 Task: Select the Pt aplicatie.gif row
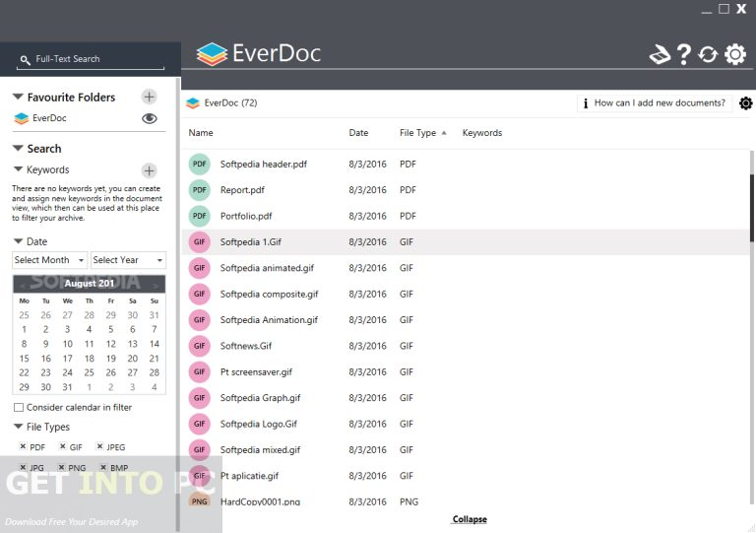(x=466, y=476)
